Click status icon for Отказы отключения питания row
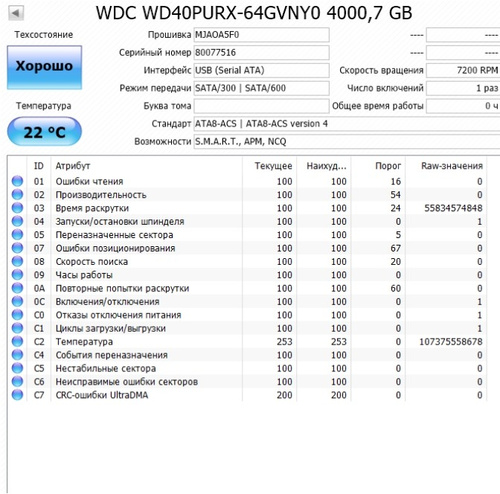 [17, 315]
